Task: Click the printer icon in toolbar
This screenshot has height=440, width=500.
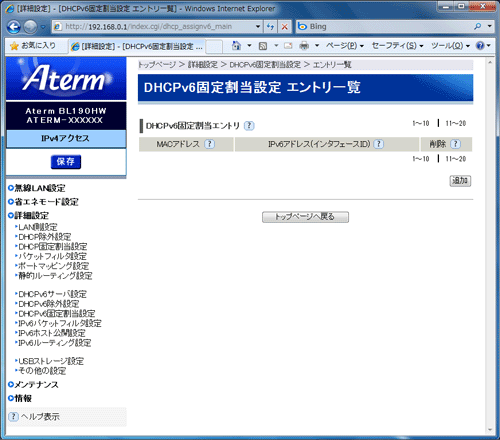Action: click(304, 46)
